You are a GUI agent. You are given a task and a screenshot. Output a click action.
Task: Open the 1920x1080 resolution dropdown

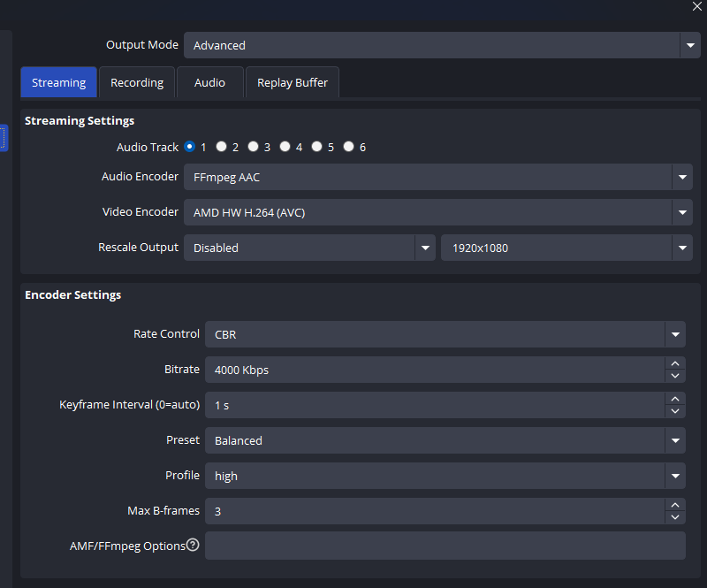(566, 248)
